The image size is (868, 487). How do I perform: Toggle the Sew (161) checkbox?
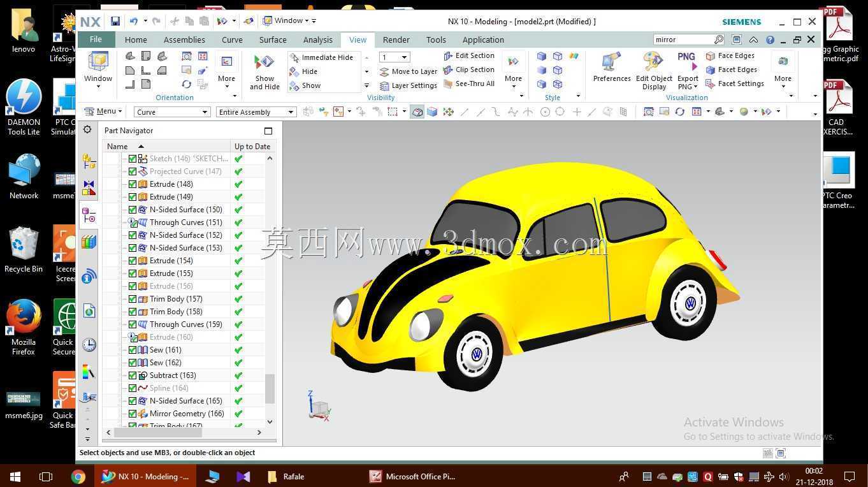(133, 350)
